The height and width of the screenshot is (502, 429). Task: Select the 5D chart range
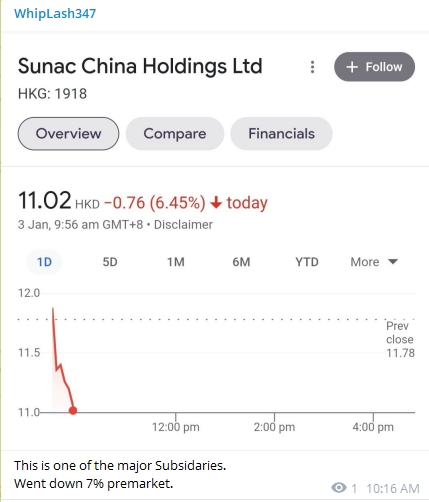coord(110,262)
